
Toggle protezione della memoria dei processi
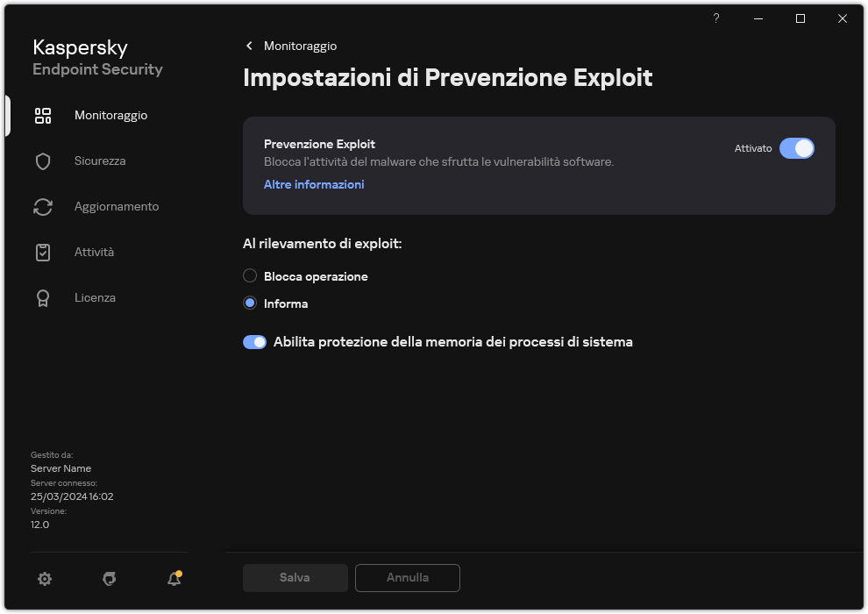[x=254, y=341]
